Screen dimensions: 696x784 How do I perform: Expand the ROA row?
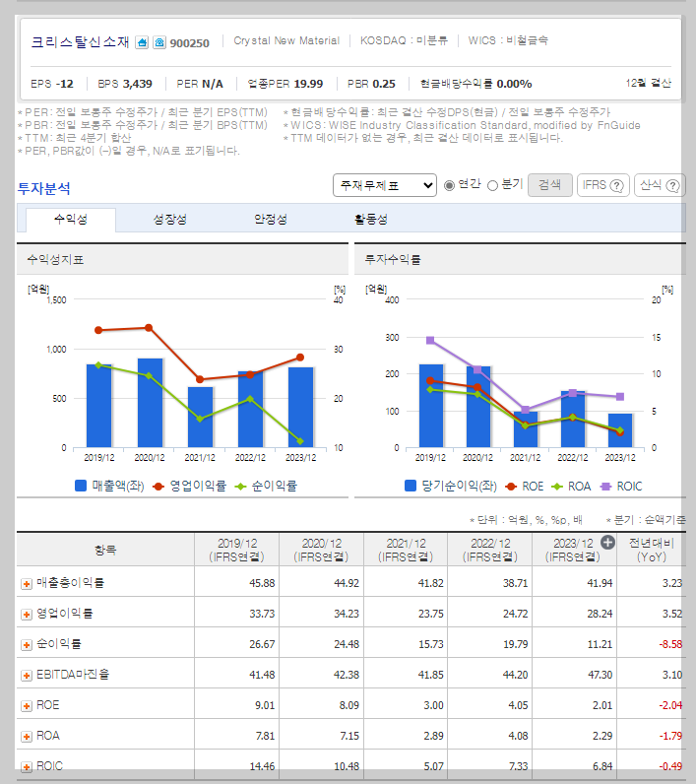click(x=27, y=737)
